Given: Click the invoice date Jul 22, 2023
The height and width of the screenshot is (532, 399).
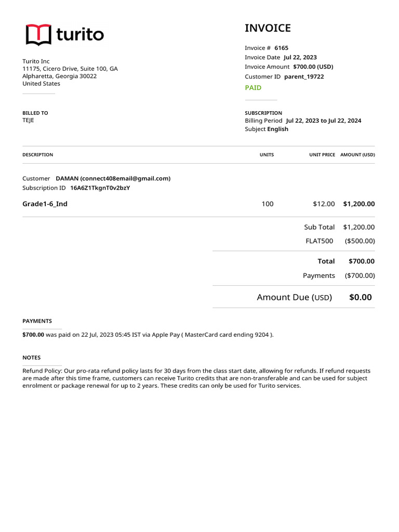Looking at the screenshot, I should (x=300, y=57).
